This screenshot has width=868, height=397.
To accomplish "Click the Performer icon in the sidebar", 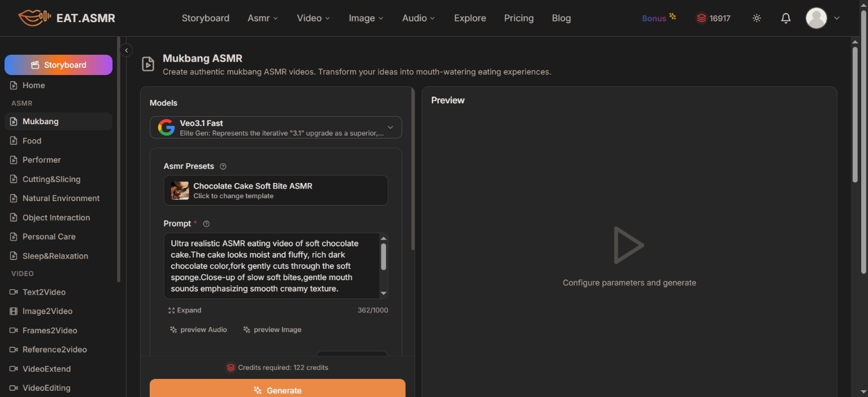I will [14, 160].
